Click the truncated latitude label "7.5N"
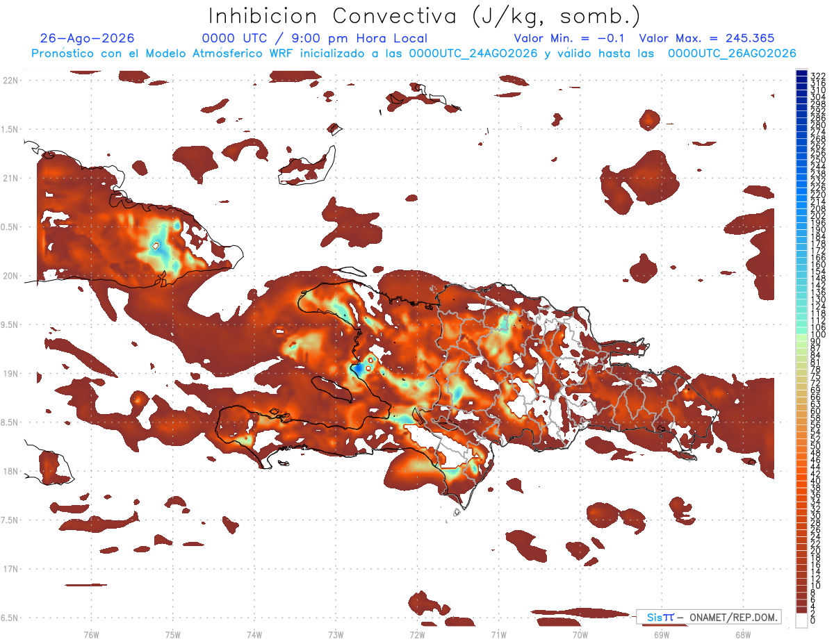 pyautogui.click(x=10, y=520)
